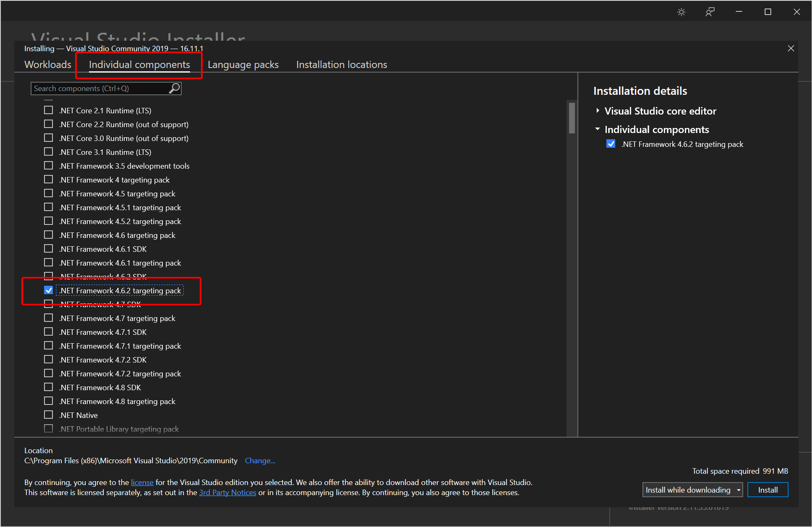Click the search magnifier icon

click(x=174, y=88)
